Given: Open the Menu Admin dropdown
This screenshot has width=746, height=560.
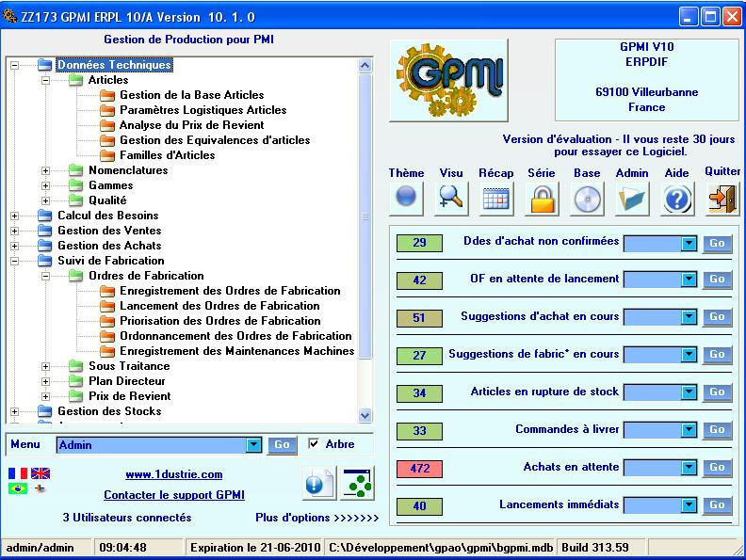Looking at the screenshot, I should [x=253, y=445].
